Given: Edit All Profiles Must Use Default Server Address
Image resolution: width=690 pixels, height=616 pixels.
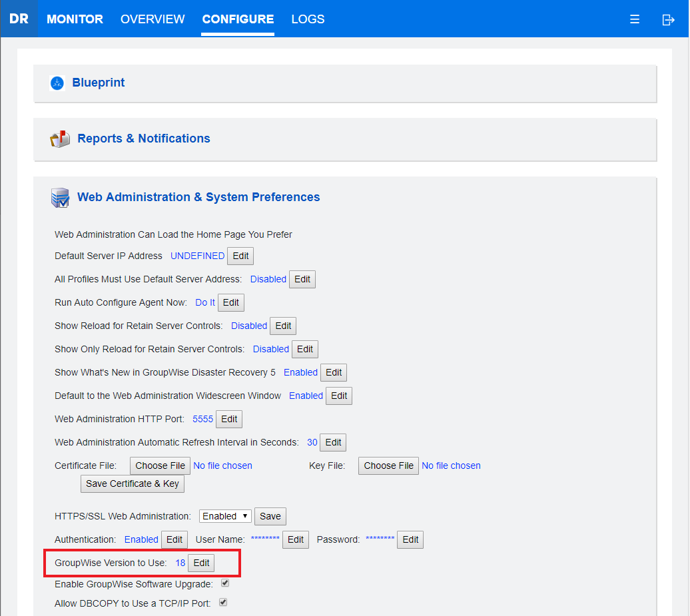Looking at the screenshot, I should tap(302, 280).
